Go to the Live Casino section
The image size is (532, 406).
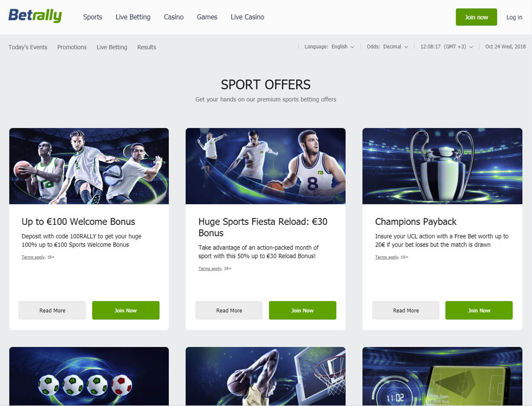tap(247, 17)
